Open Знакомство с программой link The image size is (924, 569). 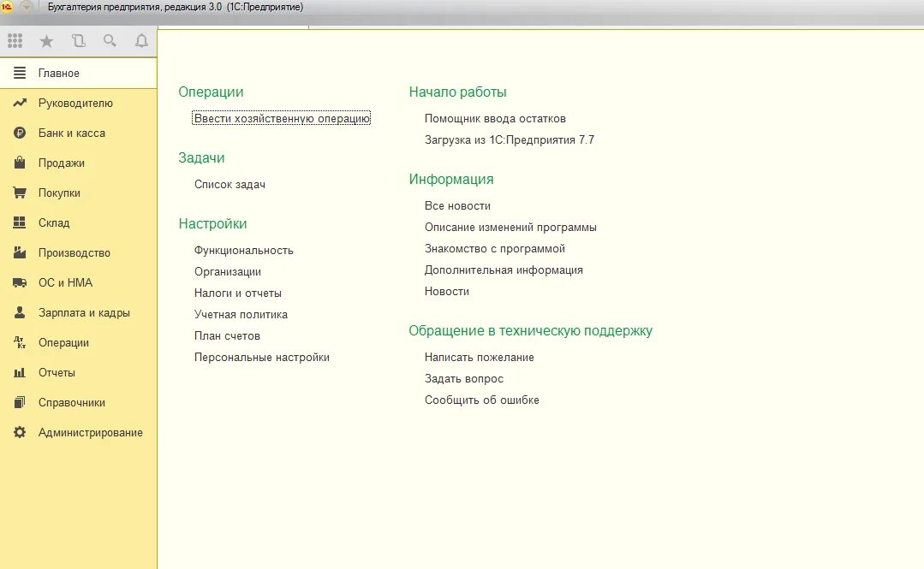tap(494, 249)
